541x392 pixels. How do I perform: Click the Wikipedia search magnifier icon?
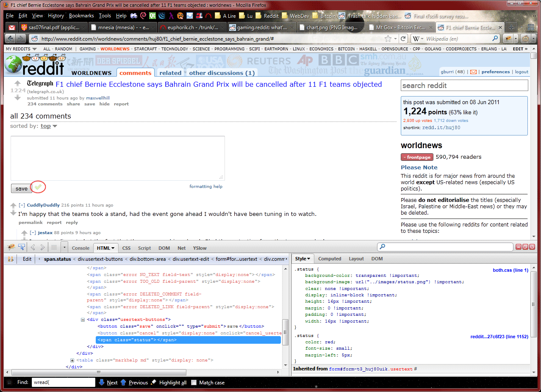point(494,39)
